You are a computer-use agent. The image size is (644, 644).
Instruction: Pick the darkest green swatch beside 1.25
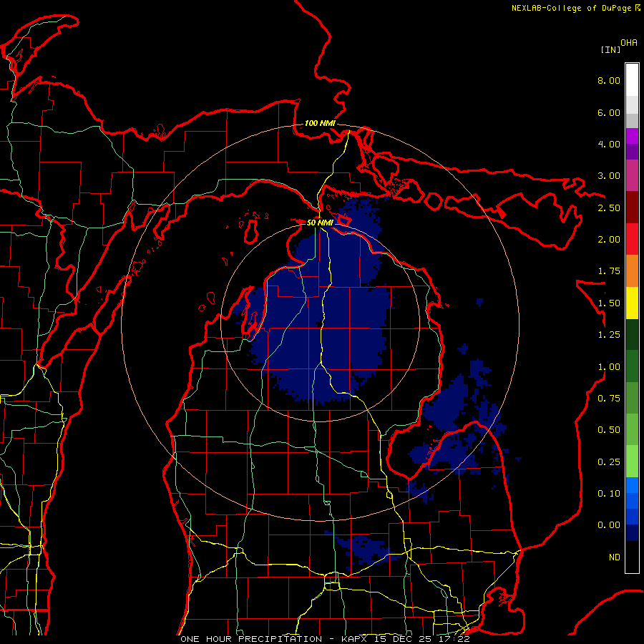632,334
